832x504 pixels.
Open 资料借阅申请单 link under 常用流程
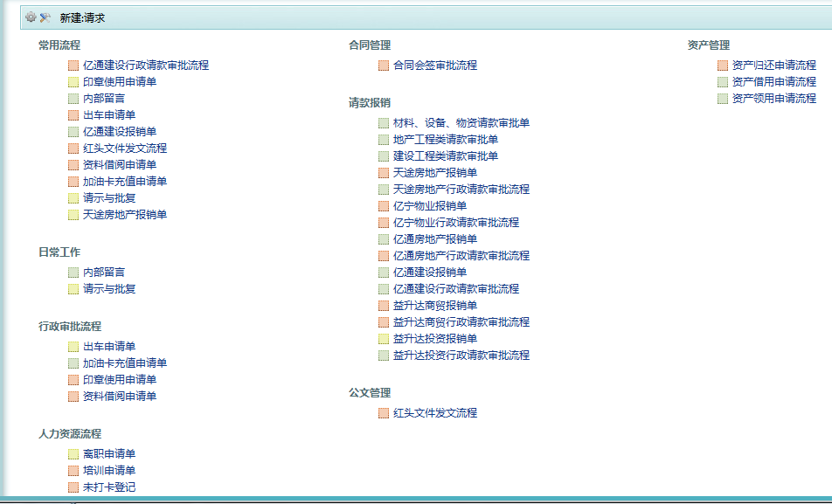[120, 164]
